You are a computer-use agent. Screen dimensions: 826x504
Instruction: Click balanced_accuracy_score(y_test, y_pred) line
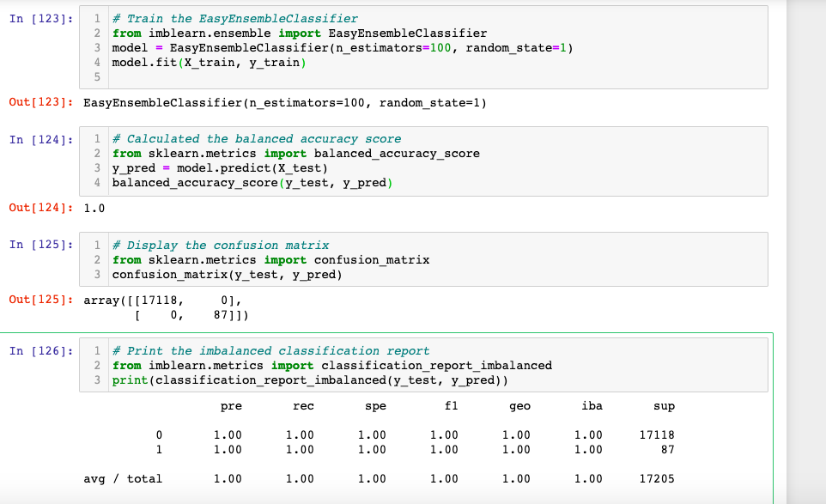(252, 183)
